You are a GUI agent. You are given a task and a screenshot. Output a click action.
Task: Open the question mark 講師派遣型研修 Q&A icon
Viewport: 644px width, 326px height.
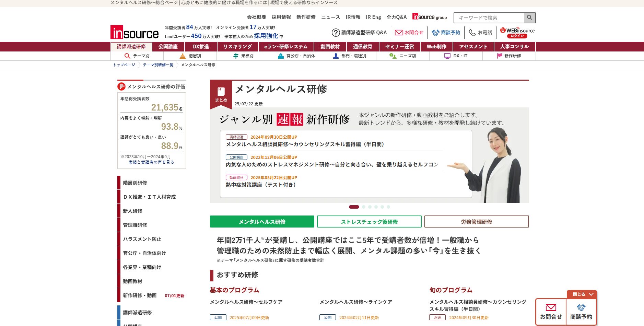[336, 33]
